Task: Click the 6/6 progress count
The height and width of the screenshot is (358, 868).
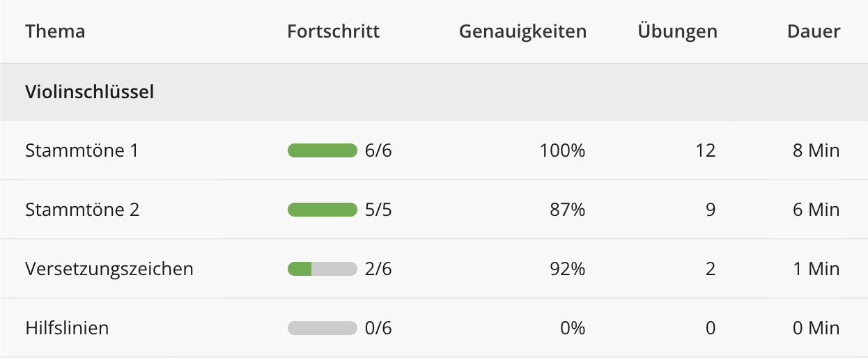Action: 378,150
